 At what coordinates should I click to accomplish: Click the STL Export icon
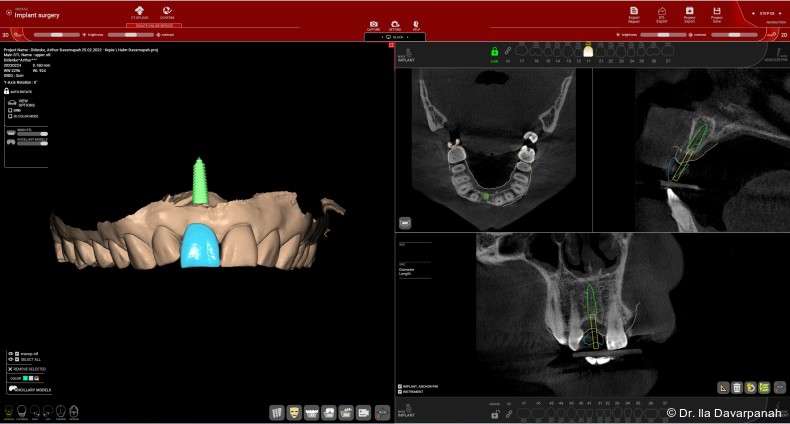coord(662,13)
